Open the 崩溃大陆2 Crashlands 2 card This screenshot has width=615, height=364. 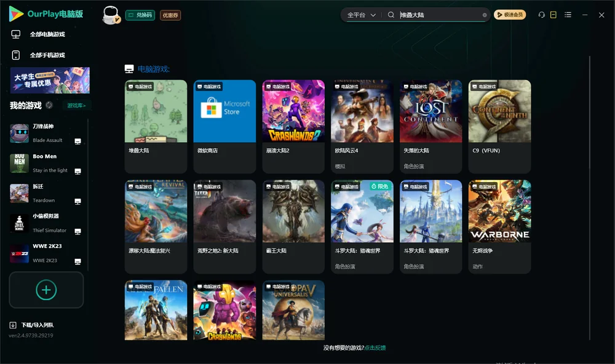tap(293, 126)
